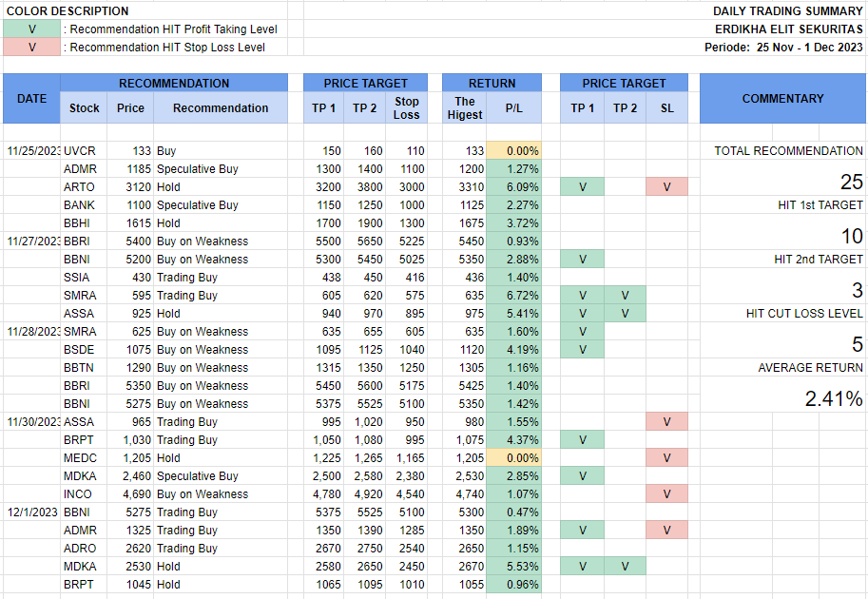Click the red Stop Loss legend swatch
Image resolution: width=868 pixels, height=599 pixels.
click(31, 48)
